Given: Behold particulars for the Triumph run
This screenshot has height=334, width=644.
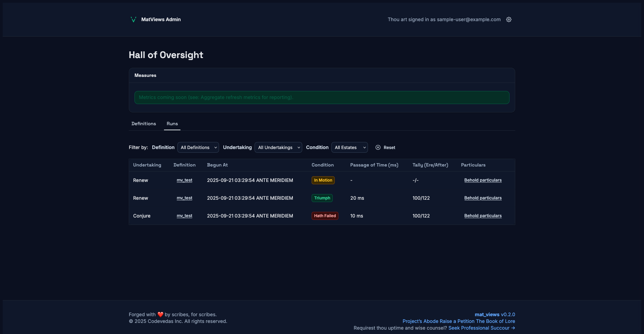Looking at the screenshot, I should [483, 198].
